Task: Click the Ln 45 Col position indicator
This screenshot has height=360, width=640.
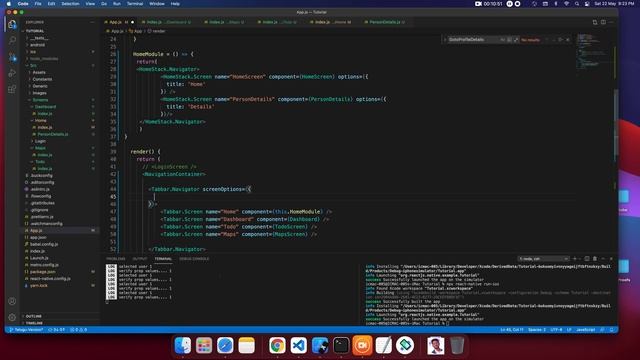Action: [x=512, y=330]
